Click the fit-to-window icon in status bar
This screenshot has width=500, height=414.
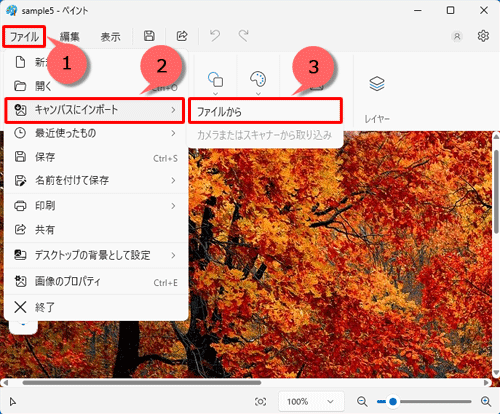tap(260, 402)
